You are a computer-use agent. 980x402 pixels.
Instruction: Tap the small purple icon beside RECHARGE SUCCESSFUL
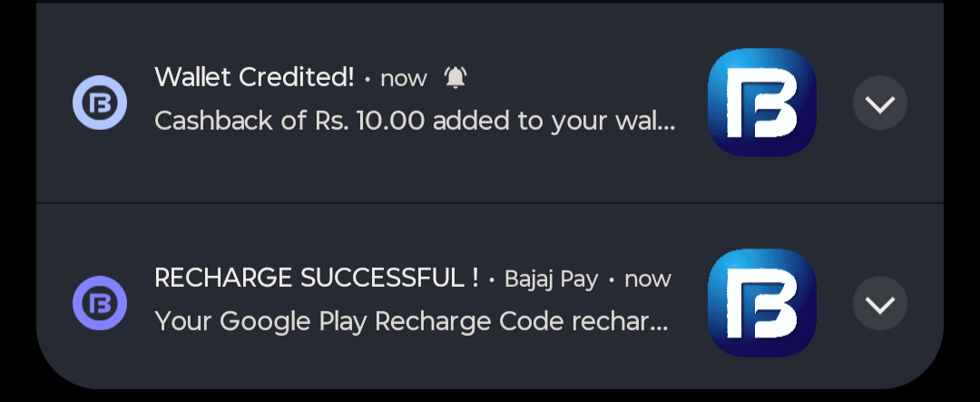point(100,303)
